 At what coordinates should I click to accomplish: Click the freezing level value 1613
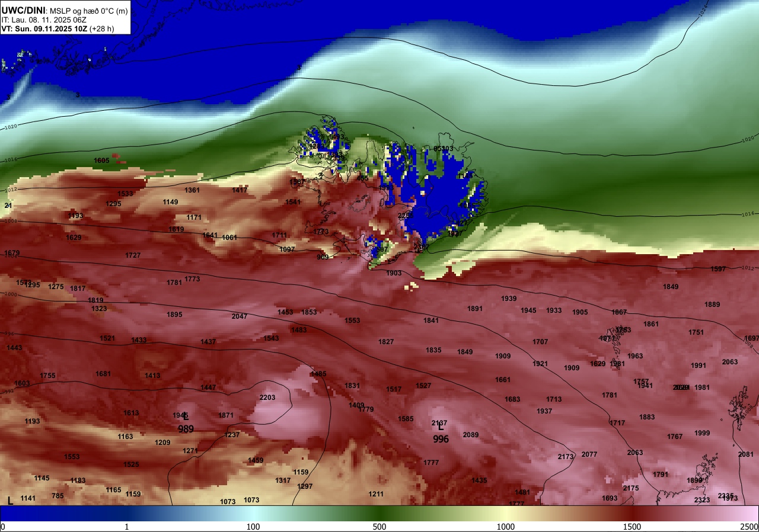tap(131, 413)
